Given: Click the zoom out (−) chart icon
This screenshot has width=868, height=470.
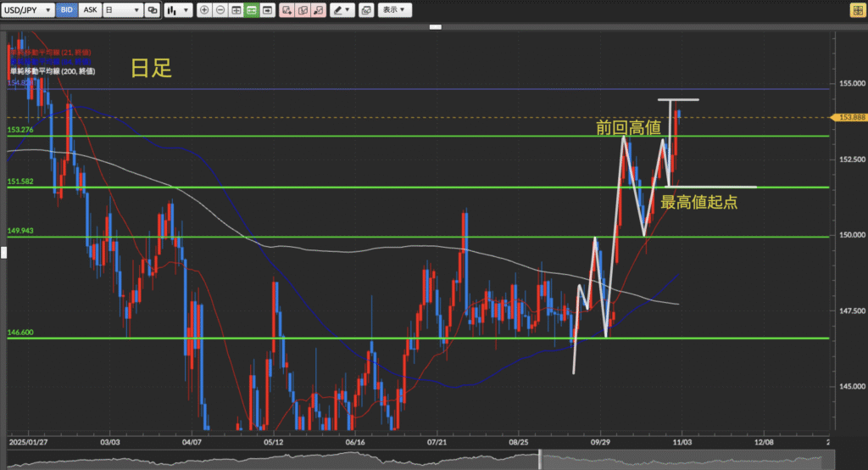Looking at the screenshot, I should [220, 10].
